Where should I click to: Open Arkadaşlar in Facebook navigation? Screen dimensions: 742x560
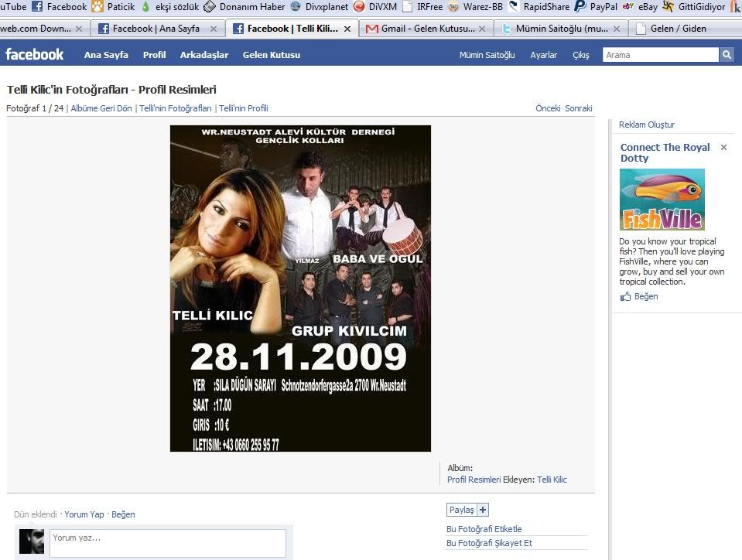tap(204, 55)
